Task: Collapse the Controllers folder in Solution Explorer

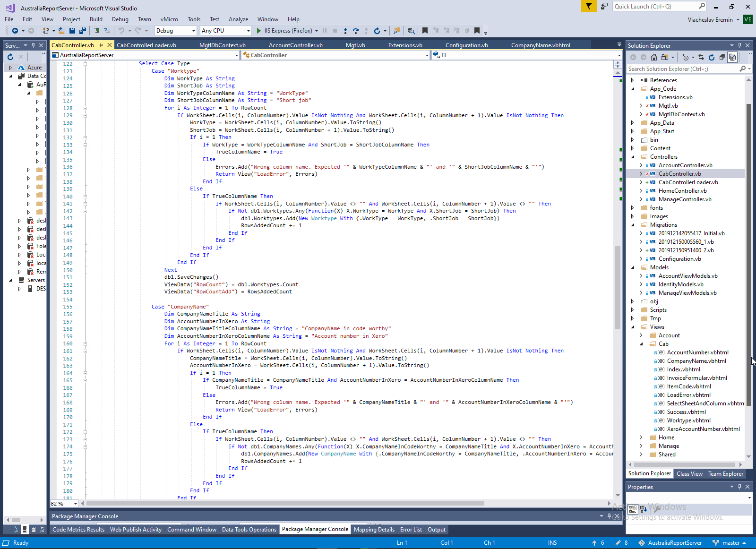Action: [x=633, y=157]
